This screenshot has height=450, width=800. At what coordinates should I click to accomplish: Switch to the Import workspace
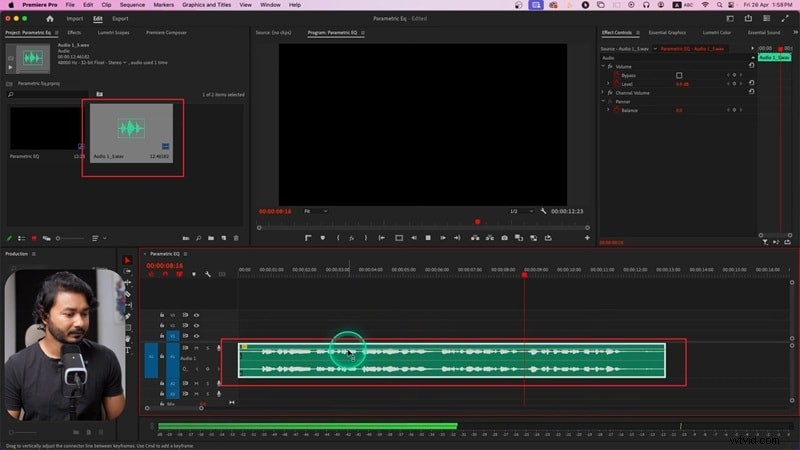point(74,18)
